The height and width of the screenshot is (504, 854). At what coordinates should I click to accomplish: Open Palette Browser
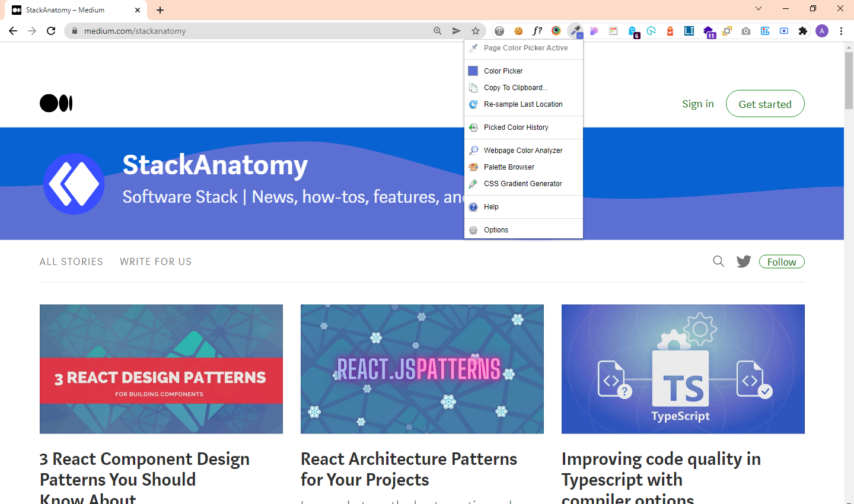tap(524, 167)
